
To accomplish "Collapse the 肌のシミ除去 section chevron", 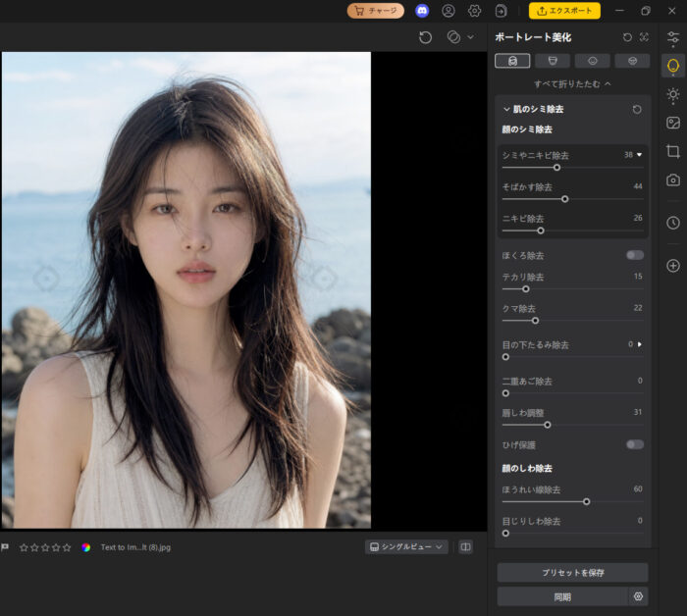I will [x=506, y=109].
